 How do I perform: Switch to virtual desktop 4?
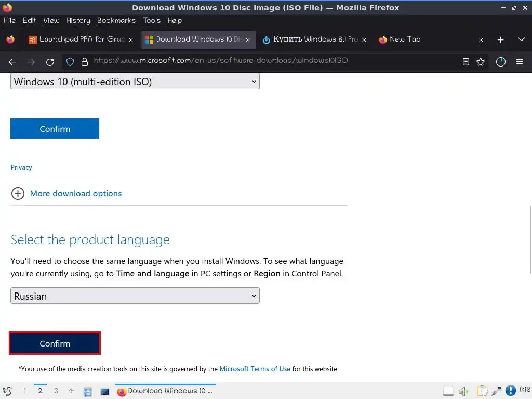point(72,391)
